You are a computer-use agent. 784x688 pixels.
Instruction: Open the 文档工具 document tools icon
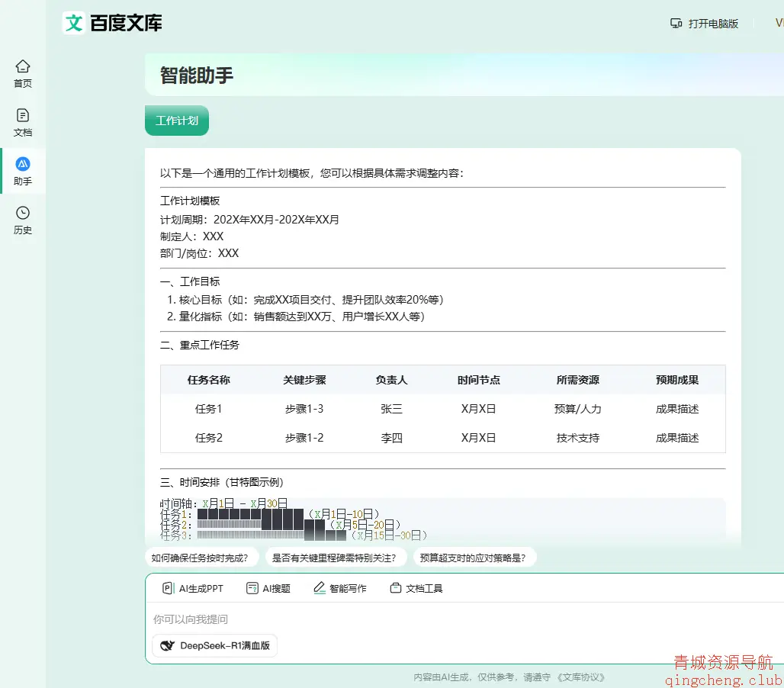point(395,587)
